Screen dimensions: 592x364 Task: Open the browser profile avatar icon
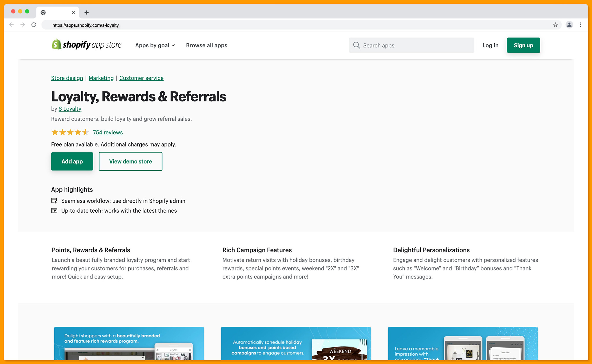pos(569,25)
